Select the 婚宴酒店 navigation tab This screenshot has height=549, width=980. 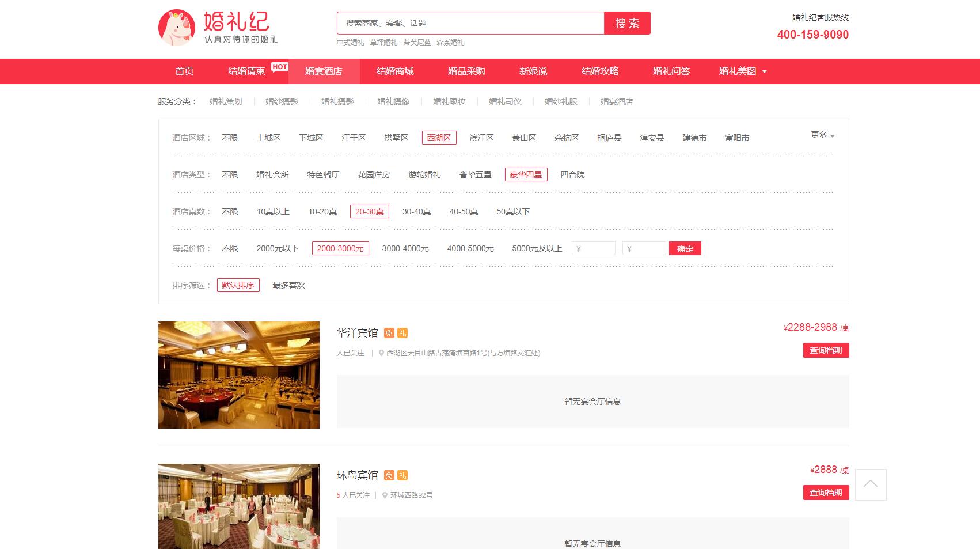(324, 71)
